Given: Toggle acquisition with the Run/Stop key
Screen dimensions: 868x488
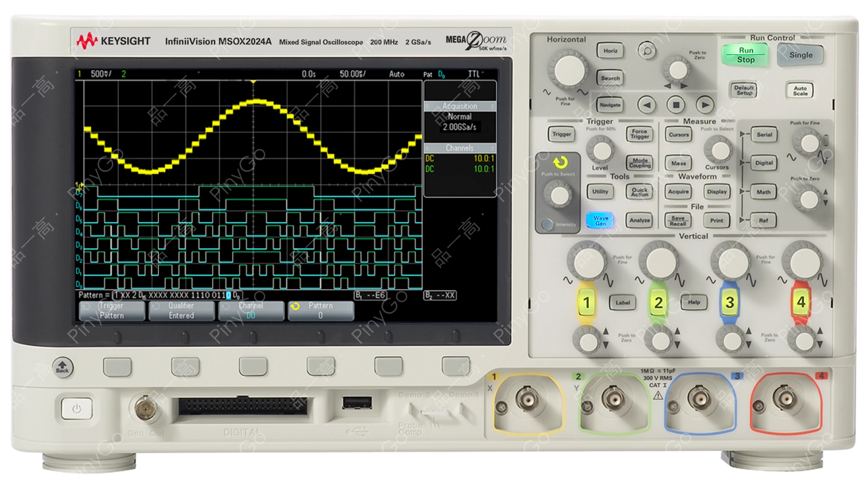Looking at the screenshot, I should (x=745, y=55).
